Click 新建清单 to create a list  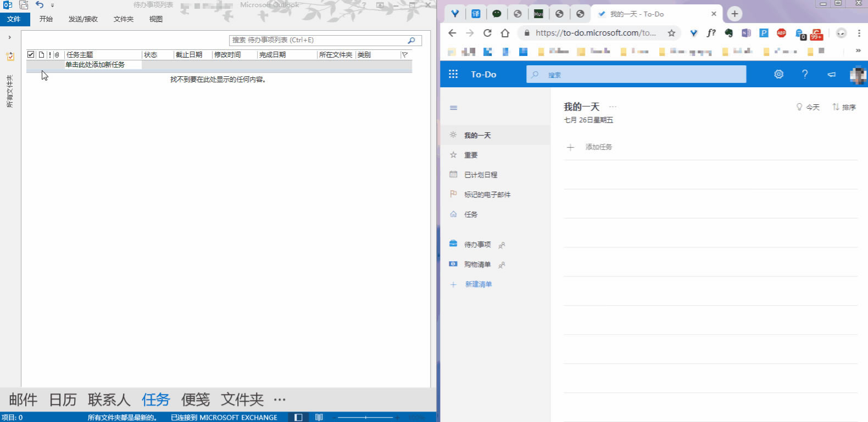(478, 284)
